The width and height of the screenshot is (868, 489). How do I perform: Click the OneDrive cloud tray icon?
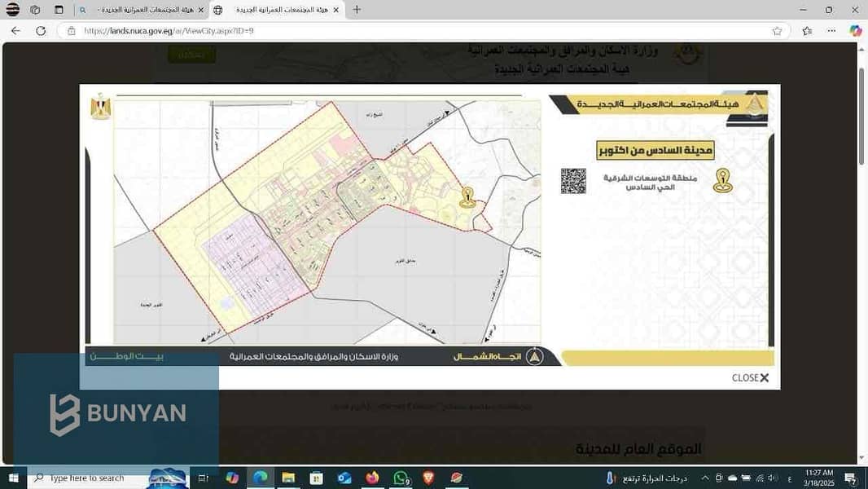[x=732, y=478]
